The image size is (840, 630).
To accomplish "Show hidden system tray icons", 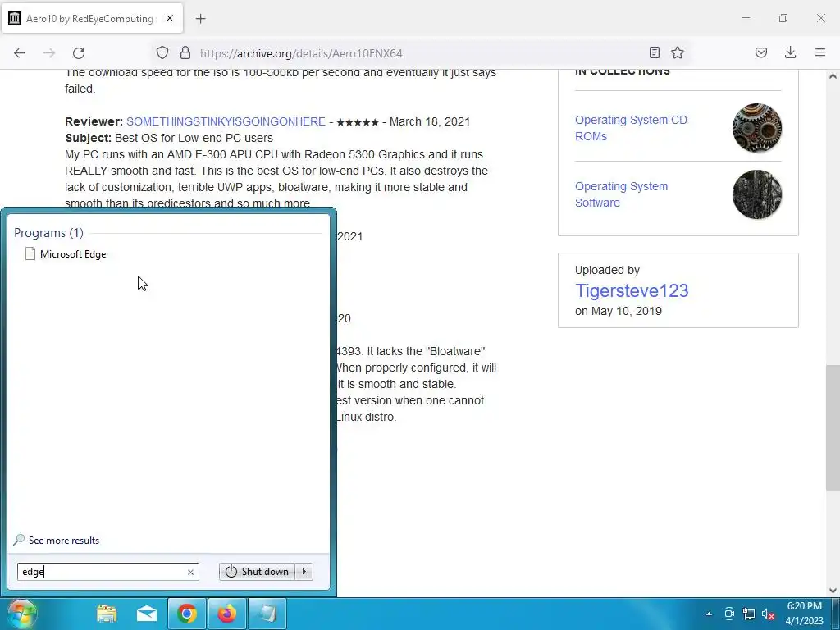I will tap(710, 614).
